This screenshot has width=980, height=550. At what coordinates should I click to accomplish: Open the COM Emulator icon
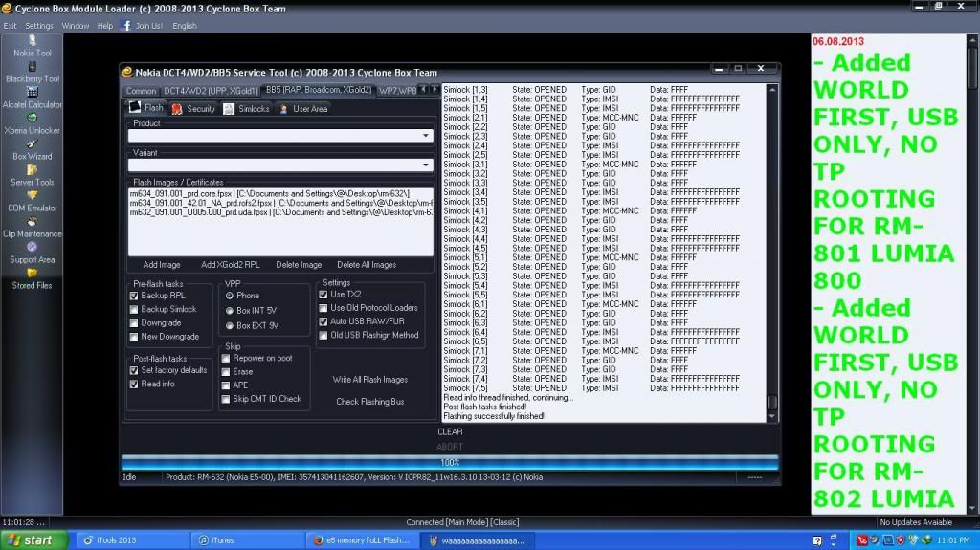[x=33, y=196]
